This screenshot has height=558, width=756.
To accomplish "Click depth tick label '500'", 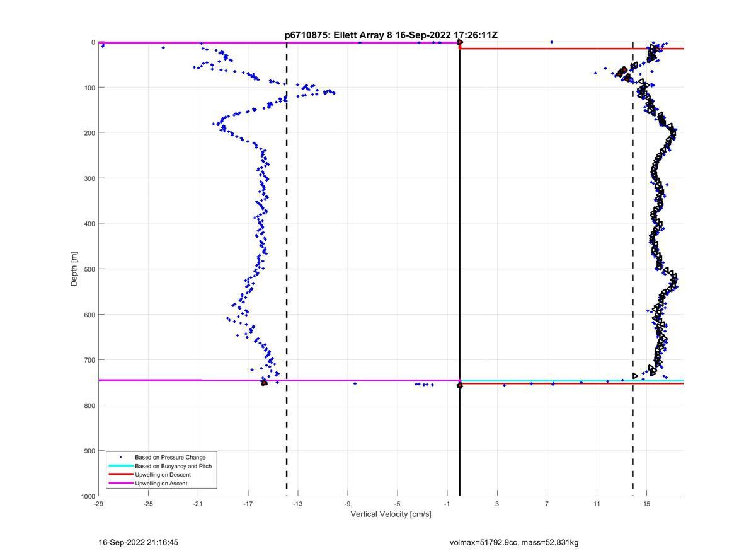I will pyautogui.click(x=89, y=269).
